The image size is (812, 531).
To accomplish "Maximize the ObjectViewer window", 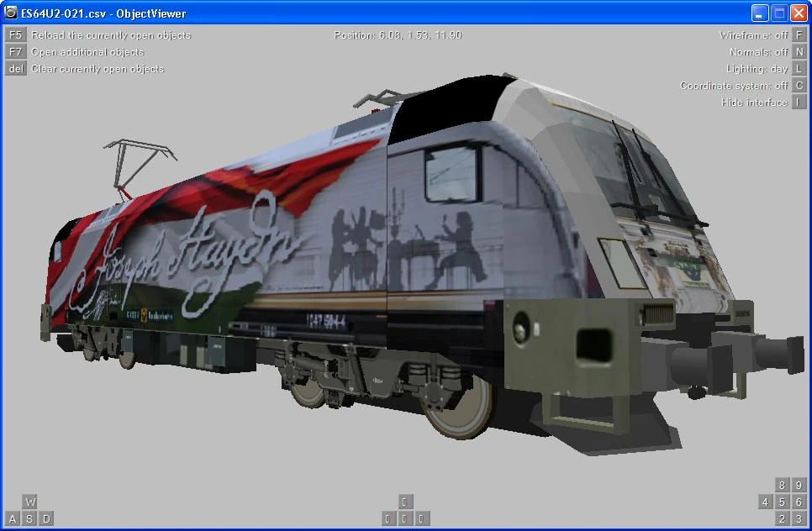I will tap(779, 13).
